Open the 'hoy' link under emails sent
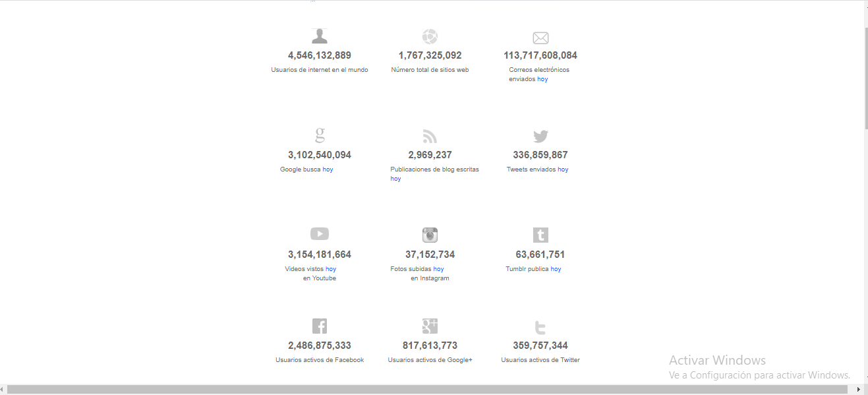The image size is (868, 395). click(542, 79)
